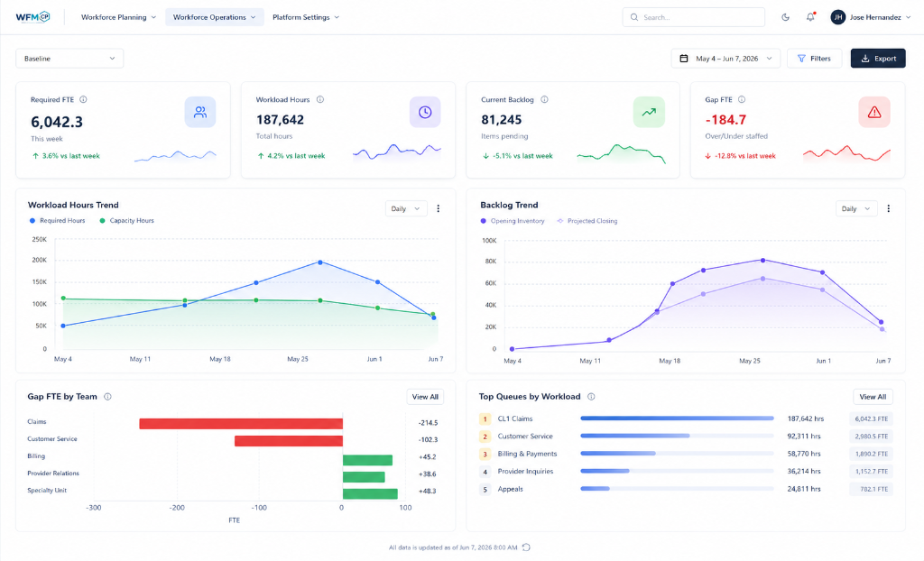Open the Baseline scenario dropdown
924x561 pixels.
69,59
